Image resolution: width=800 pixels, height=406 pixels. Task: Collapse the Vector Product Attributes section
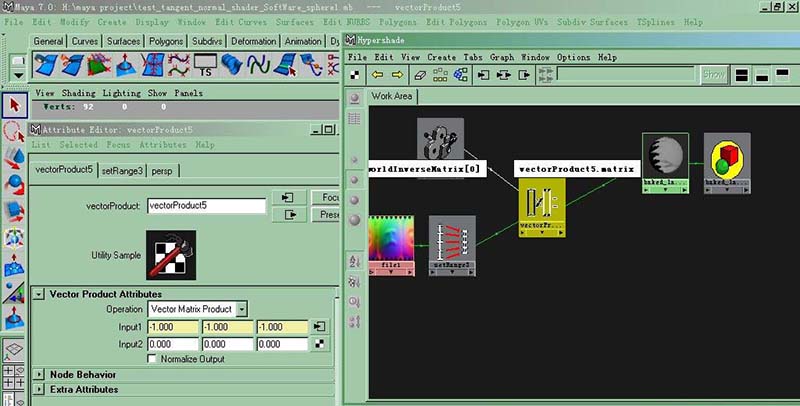click(39, 294)
